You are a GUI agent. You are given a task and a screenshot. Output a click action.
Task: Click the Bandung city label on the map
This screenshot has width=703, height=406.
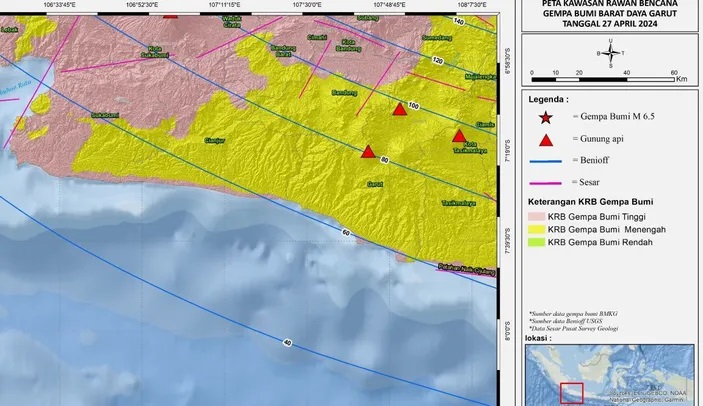343,92
